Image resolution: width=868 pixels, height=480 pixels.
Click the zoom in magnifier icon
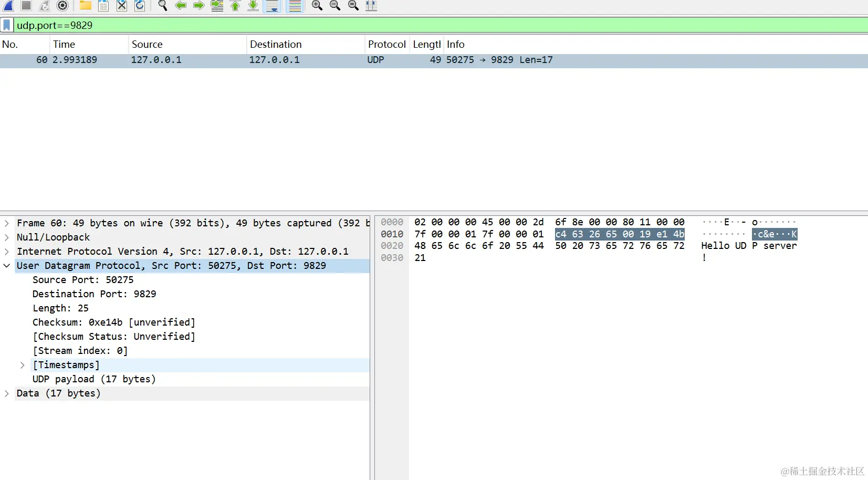point(317,5)
